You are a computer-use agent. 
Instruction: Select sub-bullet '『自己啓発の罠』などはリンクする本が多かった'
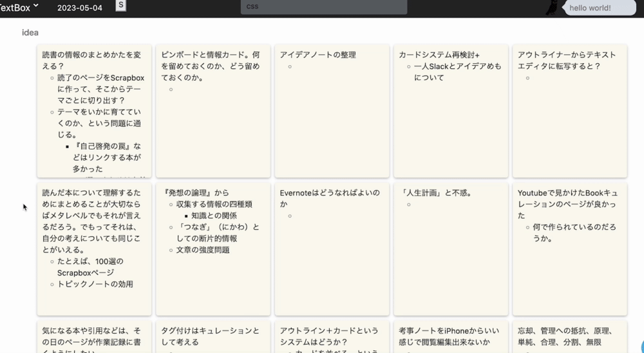pyautogui.click(x=107, y=157)
